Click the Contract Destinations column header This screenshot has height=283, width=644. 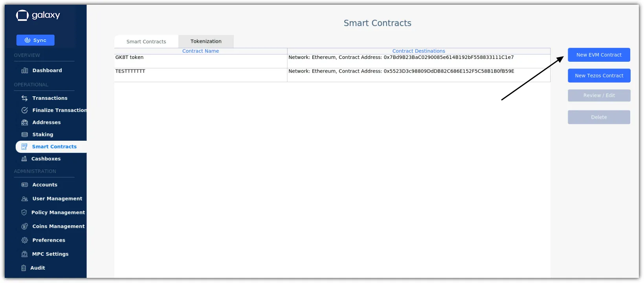pyautogui.click(x=419, y=51)
